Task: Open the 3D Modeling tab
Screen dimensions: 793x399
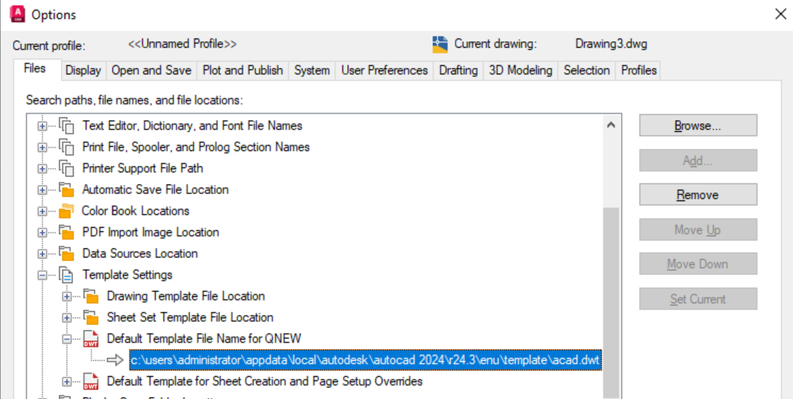Action: (520, 70)
